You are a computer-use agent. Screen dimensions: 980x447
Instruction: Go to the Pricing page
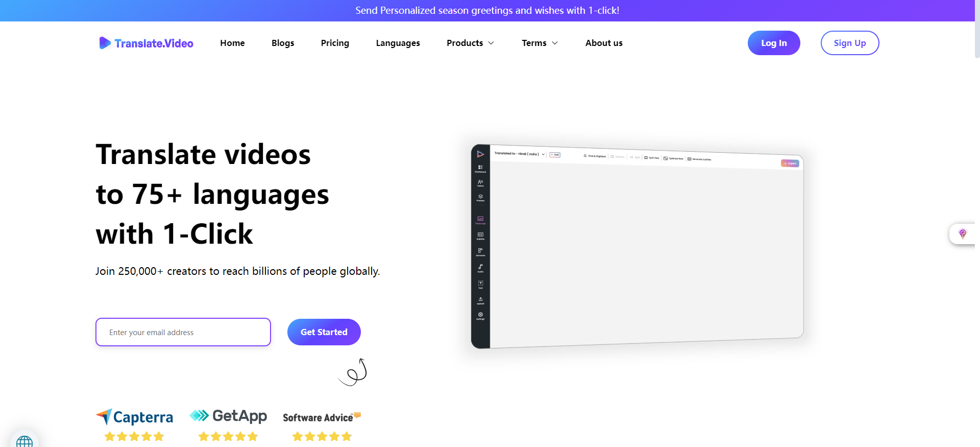click(335, 43)
